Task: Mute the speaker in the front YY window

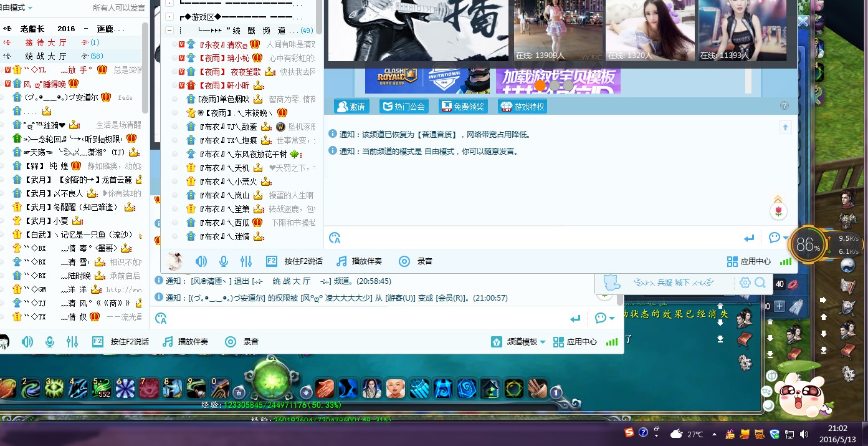Action: click(201, 261)
